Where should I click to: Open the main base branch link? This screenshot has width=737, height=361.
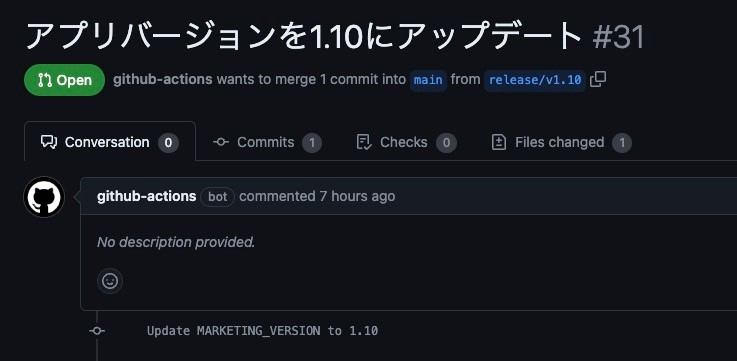[428, 80]
